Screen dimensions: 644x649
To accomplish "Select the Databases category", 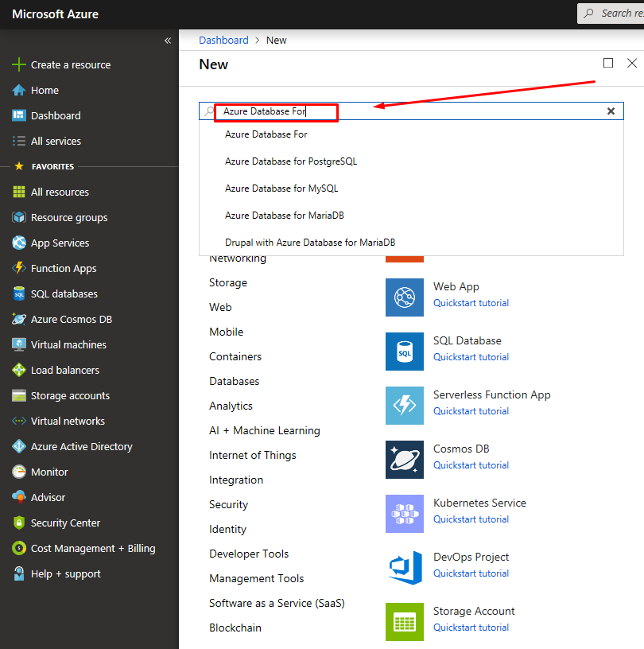I will [x=235, y=381].
